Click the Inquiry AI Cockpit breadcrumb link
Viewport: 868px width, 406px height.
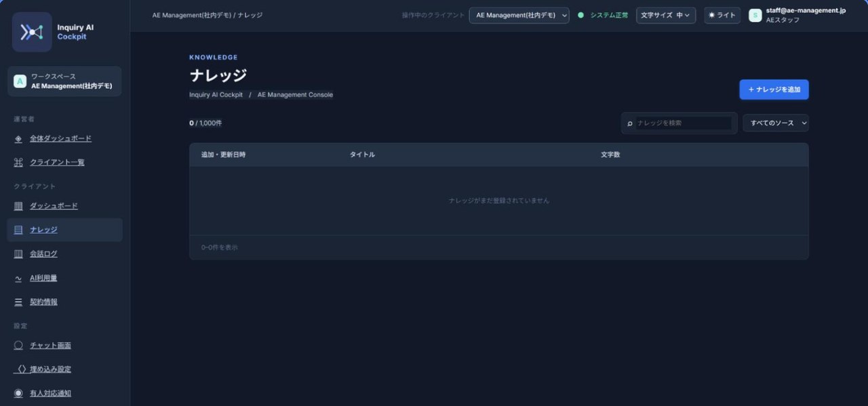216,95
